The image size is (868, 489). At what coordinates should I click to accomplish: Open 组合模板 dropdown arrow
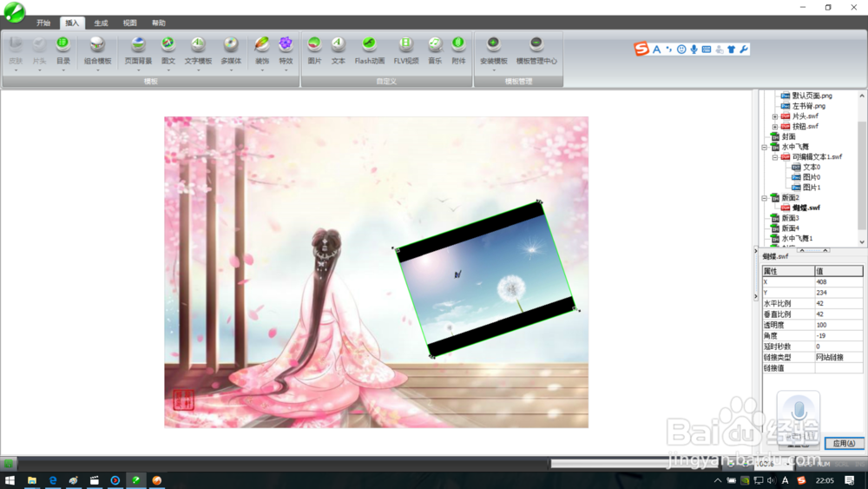[97, 70]
